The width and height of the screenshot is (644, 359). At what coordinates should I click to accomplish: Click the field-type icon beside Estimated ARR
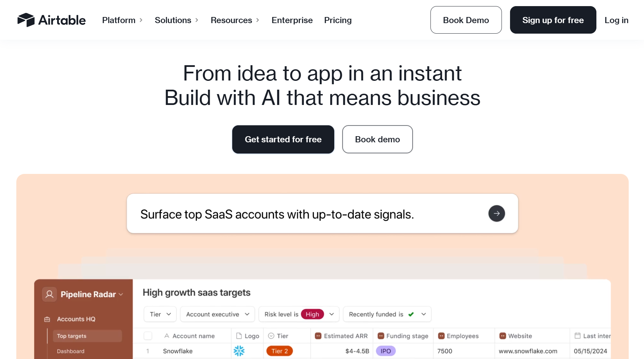pos(318,336)
